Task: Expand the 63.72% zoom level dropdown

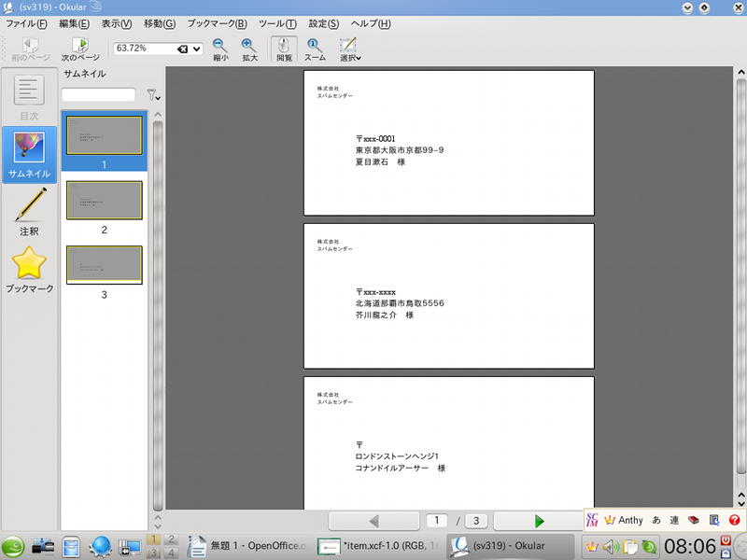Action: pos(197,49)
